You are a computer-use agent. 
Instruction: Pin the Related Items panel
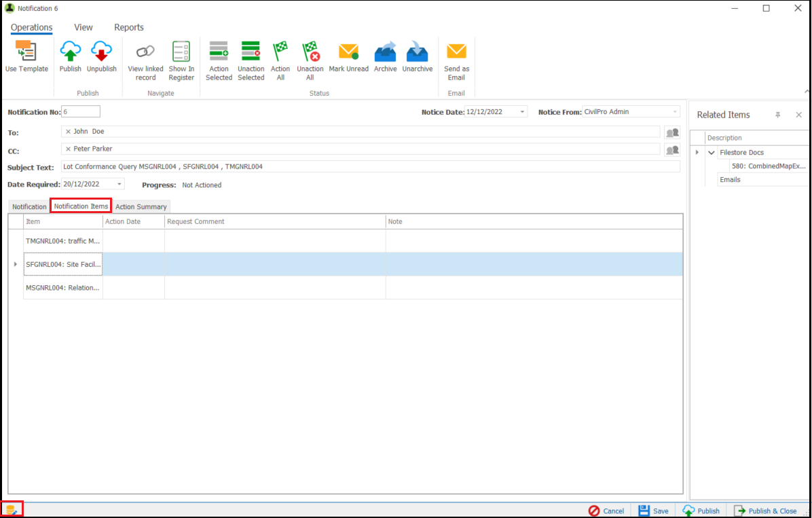778,115
